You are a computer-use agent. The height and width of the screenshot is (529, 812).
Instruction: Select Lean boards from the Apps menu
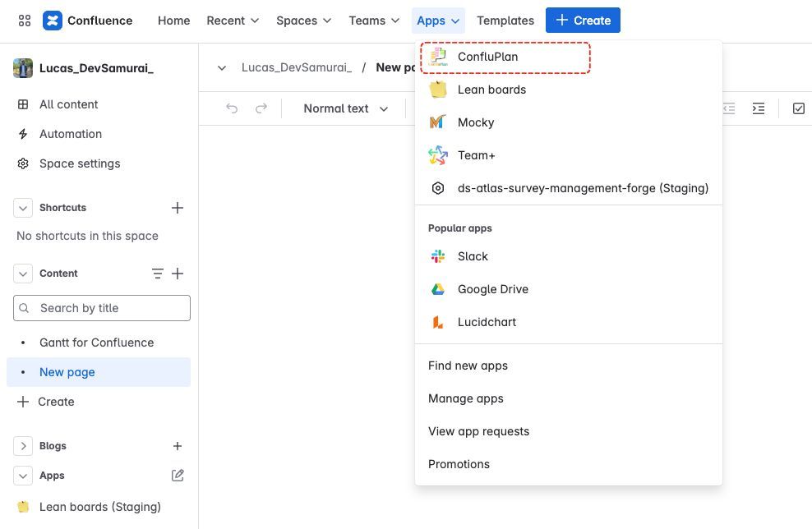[x=569, y=90]
